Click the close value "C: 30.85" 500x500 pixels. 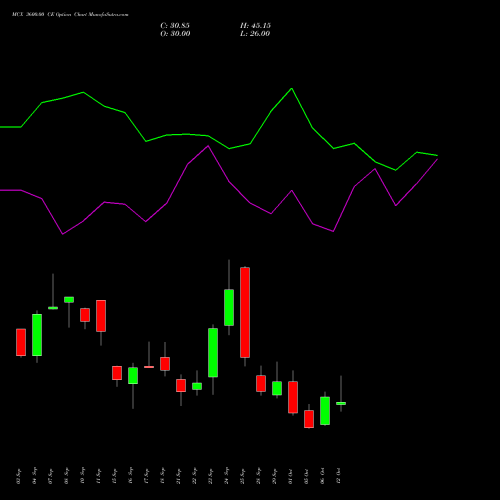tap(175, 26)
